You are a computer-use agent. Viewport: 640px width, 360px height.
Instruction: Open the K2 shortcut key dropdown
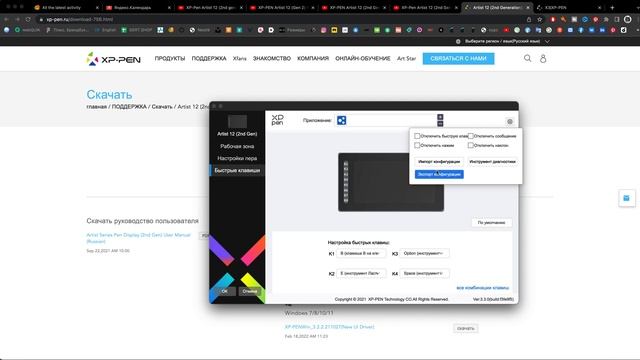point(361,273)
